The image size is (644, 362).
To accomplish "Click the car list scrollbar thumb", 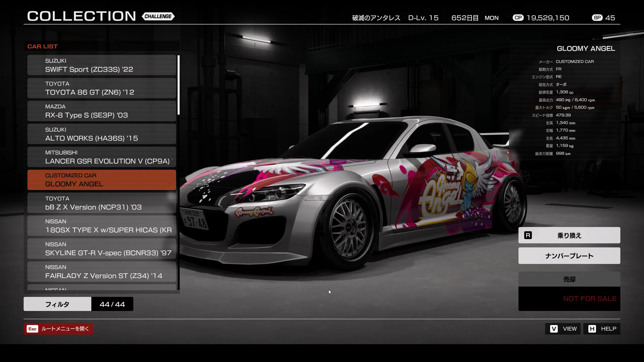I will click(179, 85).
